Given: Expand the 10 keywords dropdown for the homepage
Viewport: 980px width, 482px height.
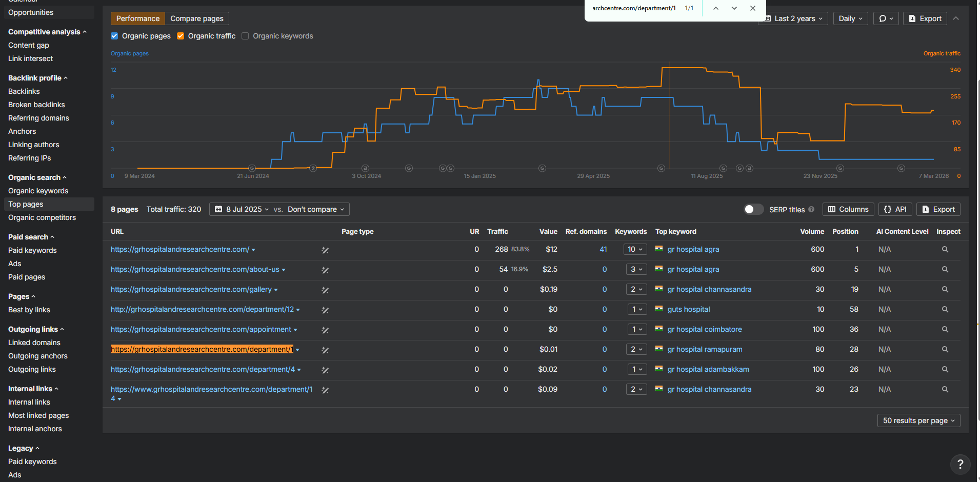Looking at the screenshot, I should [x=635, y=249].
